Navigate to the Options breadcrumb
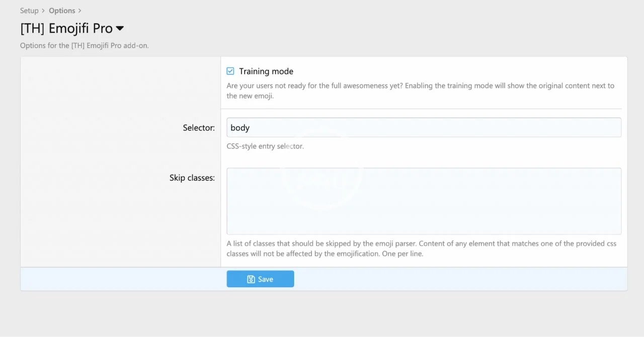This screenshot has width=644, height=337. coord(62,11)
